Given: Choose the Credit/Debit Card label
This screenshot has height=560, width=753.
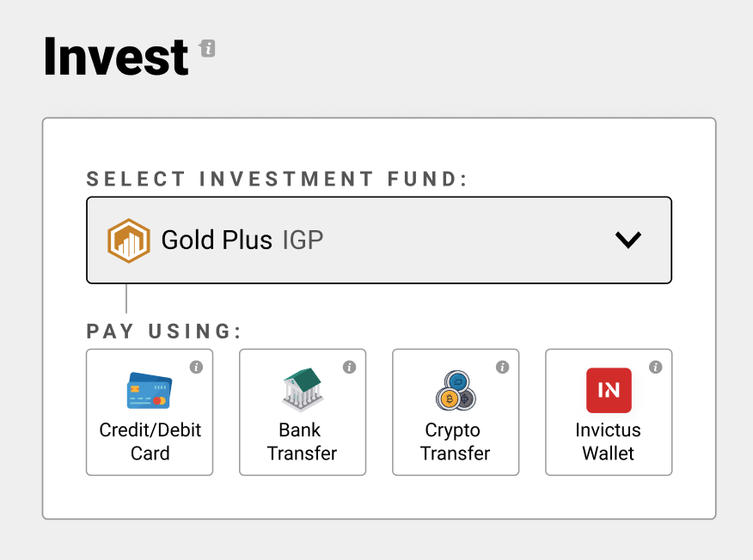Looking at the screenshot, I should [150, 441].
